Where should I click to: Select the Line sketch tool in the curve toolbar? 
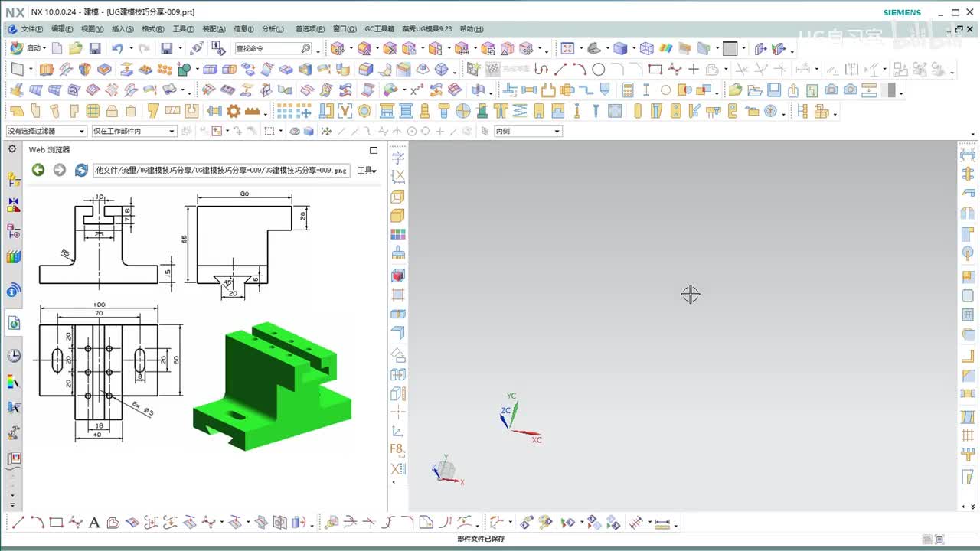[560, 70]
